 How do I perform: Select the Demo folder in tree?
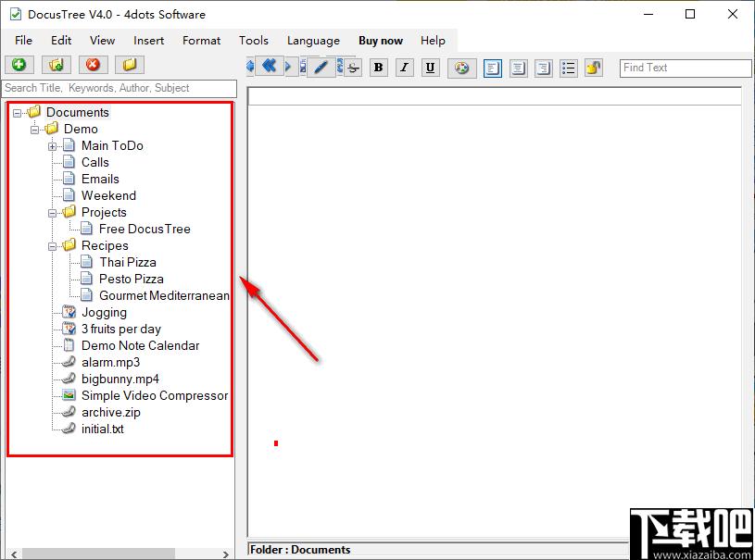click(x=81, y=129)
